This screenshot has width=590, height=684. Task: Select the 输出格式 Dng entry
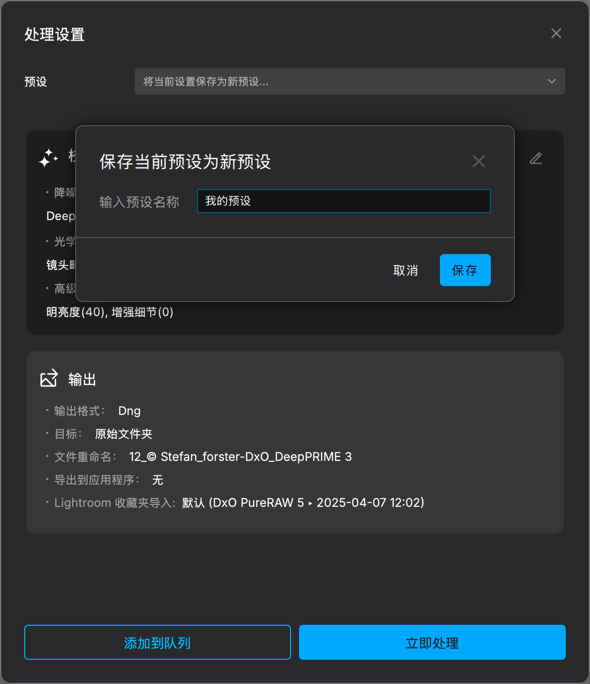(x=93, y=411)
